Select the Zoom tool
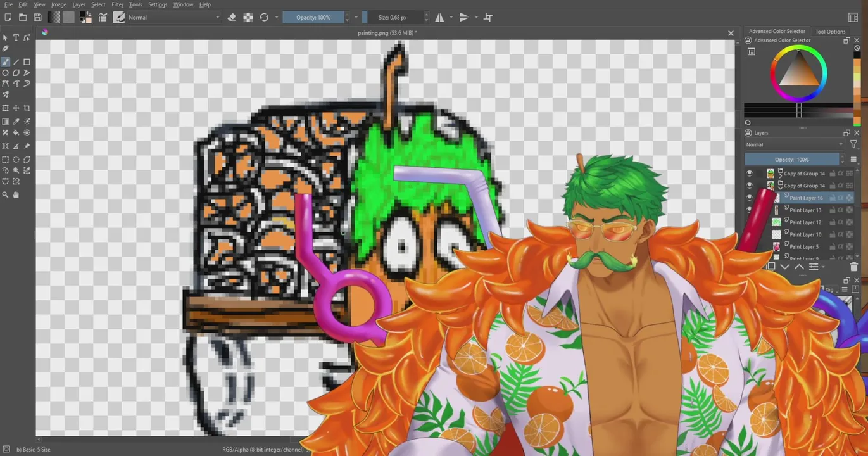This screenshot has height=456, width=868. pyautogui.click(x=5, y=195)
